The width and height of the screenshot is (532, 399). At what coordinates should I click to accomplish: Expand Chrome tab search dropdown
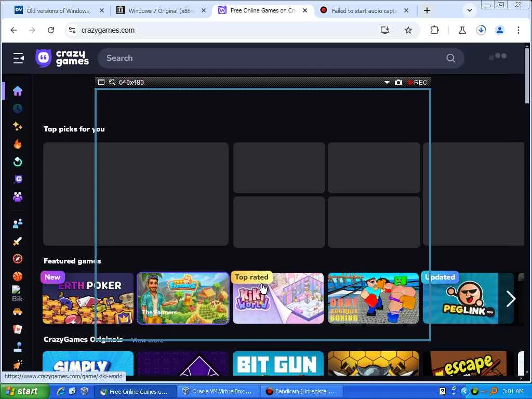click(470, 10)
